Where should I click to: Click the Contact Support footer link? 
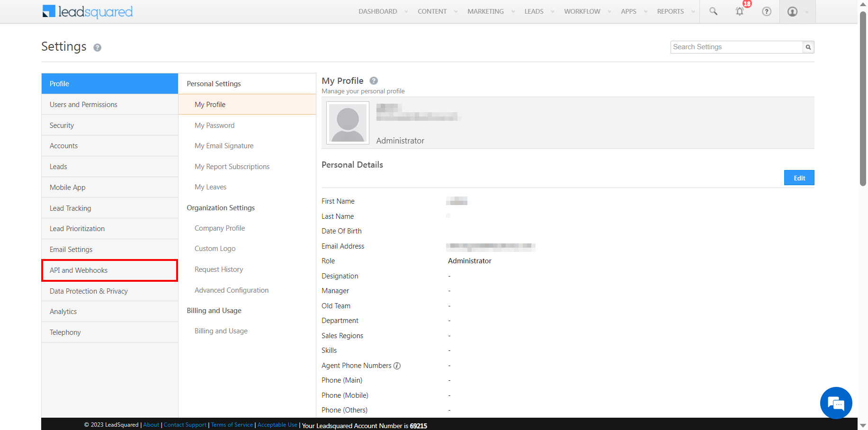point(185,425)
